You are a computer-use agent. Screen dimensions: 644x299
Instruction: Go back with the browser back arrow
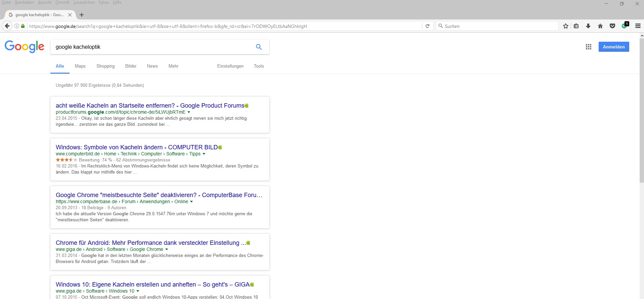(7, 26)
